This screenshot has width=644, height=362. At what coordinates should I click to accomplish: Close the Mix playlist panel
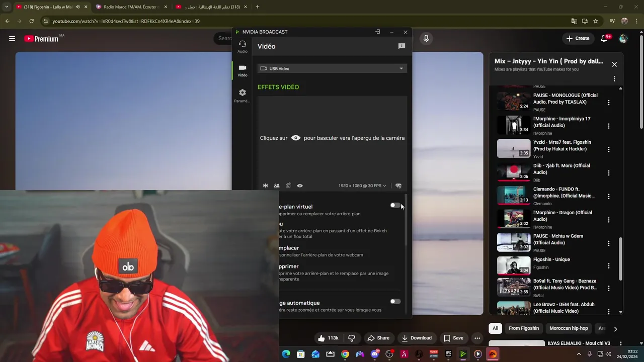(614, 64)
